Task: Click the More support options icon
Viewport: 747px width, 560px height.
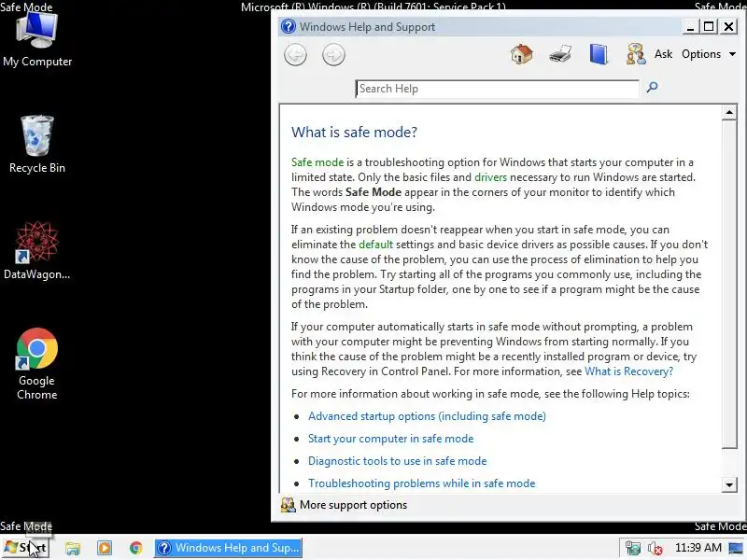Action: (x=288, y=505)
